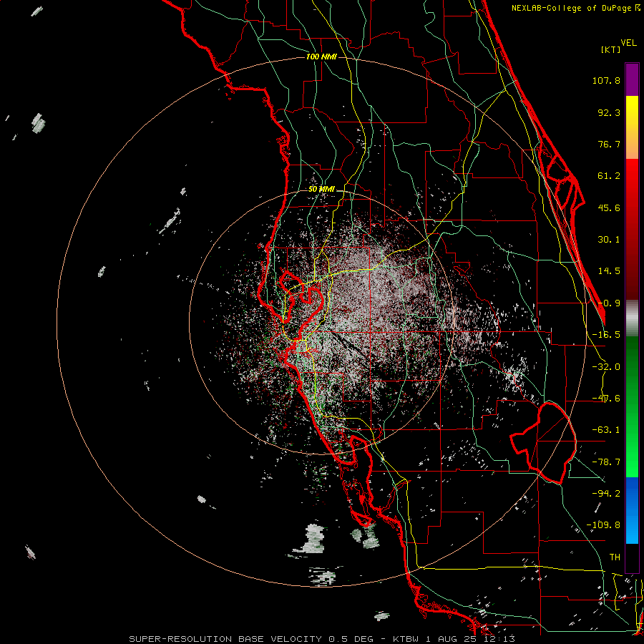Select the 92.3 legend value
This screenshot has width=644, height=644.
tap(609, 112)
